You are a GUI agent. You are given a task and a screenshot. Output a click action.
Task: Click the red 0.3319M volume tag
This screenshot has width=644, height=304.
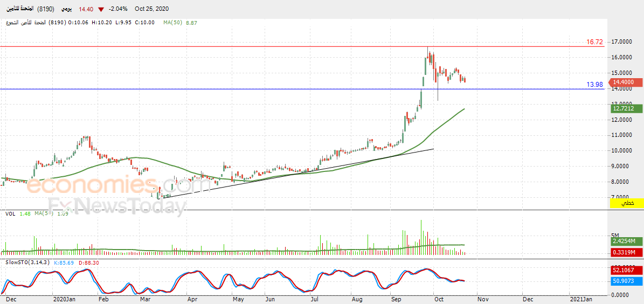tap(624, 252)
